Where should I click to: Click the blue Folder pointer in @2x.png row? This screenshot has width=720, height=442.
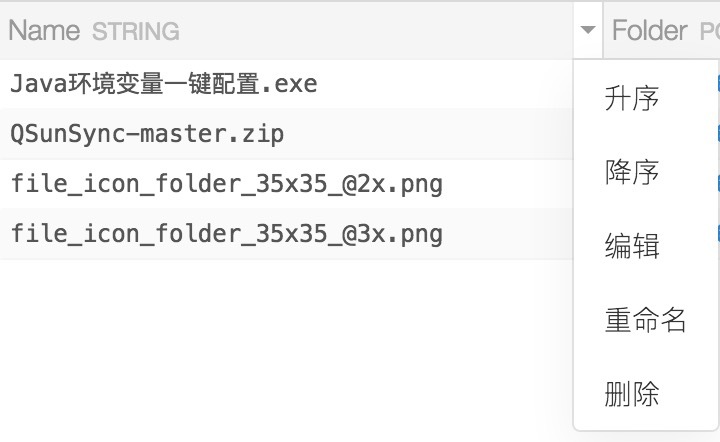pos(718,183)
